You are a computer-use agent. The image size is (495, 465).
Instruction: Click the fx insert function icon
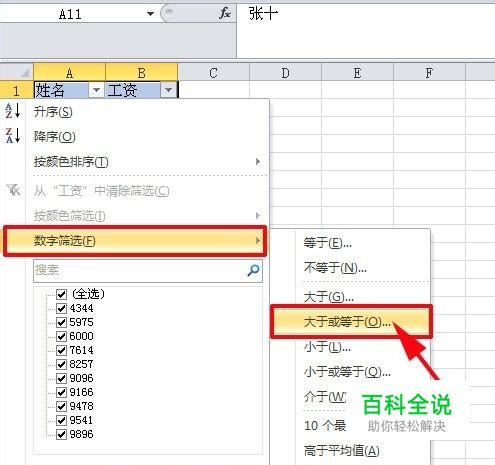(225, 14)
